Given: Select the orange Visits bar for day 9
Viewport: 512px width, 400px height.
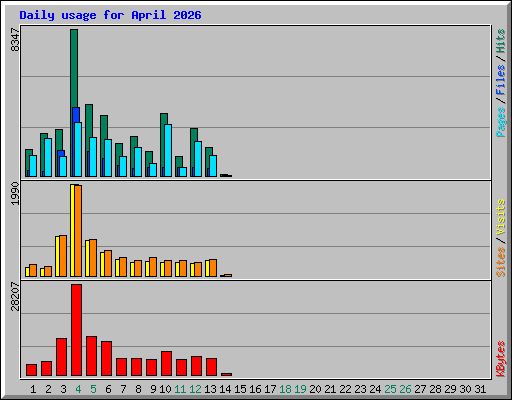Looking at the screenshot, I should click(153, 267).
